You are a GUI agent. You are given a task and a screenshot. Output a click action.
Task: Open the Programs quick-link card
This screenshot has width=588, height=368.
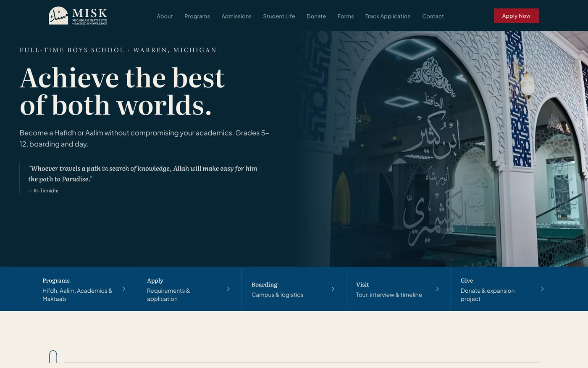[84, 289]
